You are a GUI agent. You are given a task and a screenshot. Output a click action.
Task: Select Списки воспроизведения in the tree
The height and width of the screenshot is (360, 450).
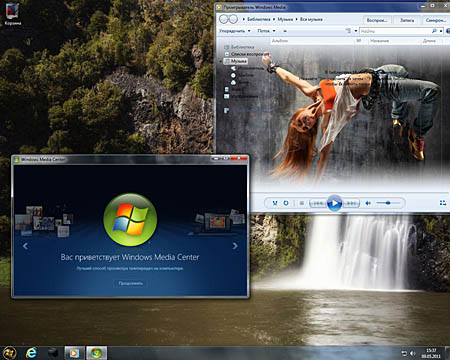[247, 54]
